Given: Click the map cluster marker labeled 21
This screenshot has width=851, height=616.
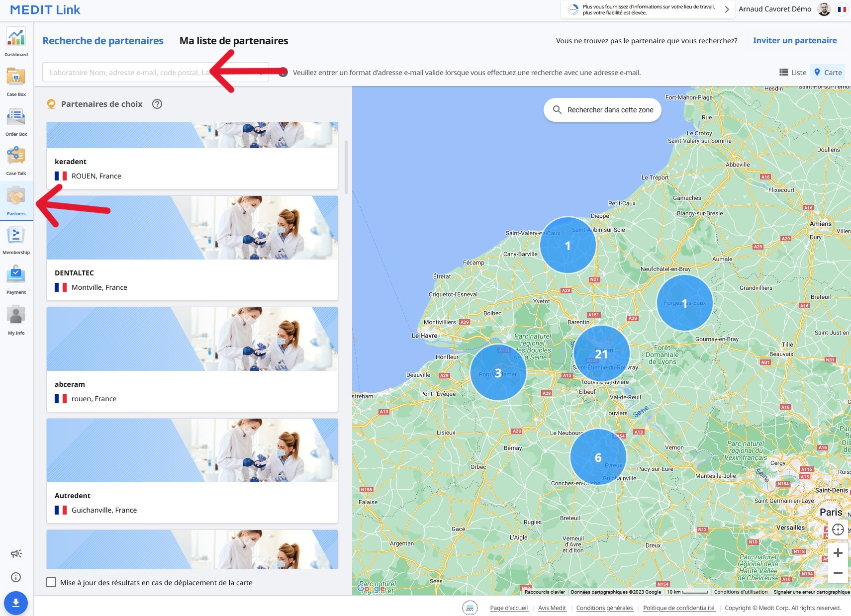Looking at the screenshot, I should tap(601, 353).
